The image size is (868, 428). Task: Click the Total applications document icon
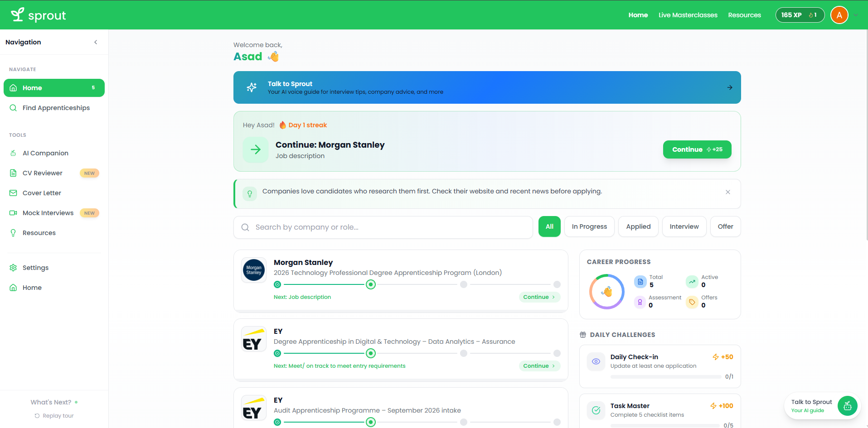coord(640,282)
